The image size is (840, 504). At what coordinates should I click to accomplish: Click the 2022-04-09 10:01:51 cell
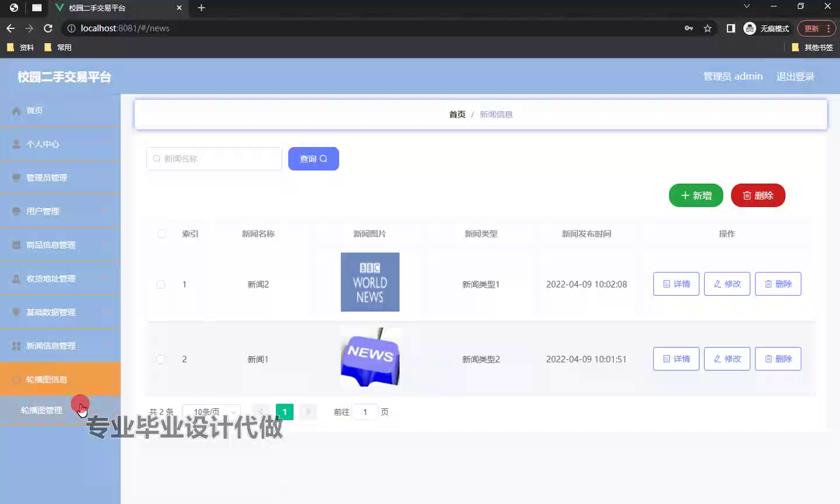coord(586,359)
